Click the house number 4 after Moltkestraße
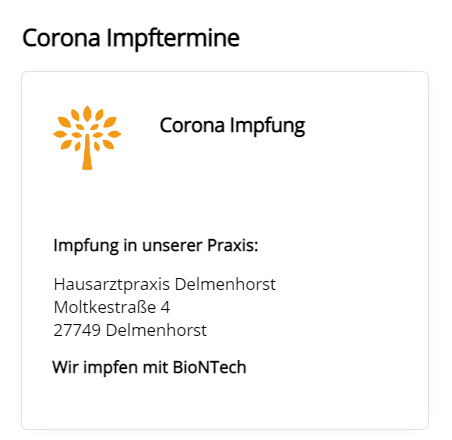The image size is (452, 440). [165, 308]
